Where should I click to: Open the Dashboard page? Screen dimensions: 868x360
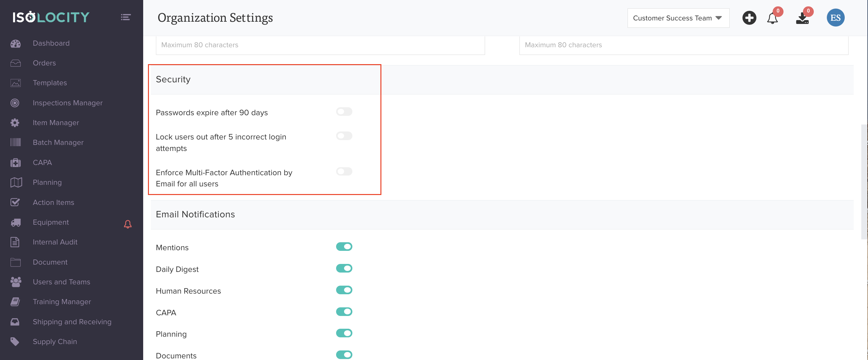[x=51, y=43]
